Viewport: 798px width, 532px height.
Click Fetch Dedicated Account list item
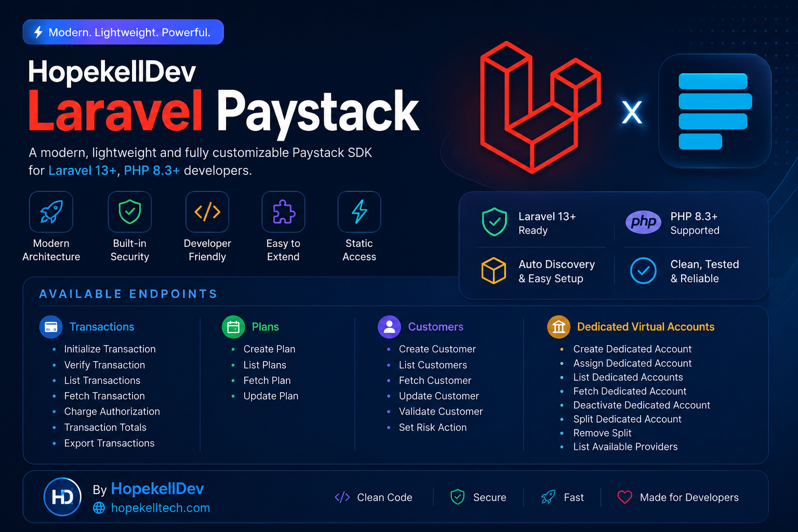[x=630, y=391]
